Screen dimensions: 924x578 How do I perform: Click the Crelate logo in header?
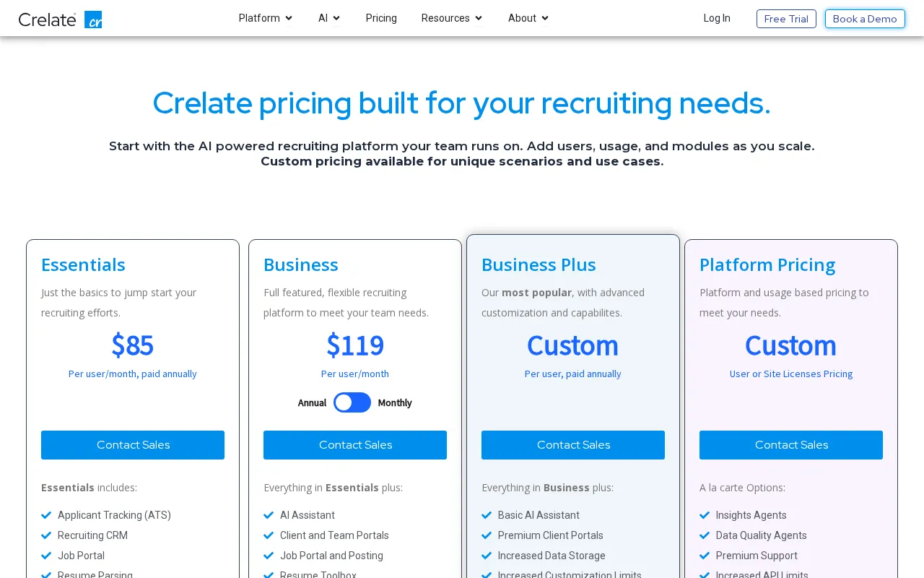click(60, 20)
